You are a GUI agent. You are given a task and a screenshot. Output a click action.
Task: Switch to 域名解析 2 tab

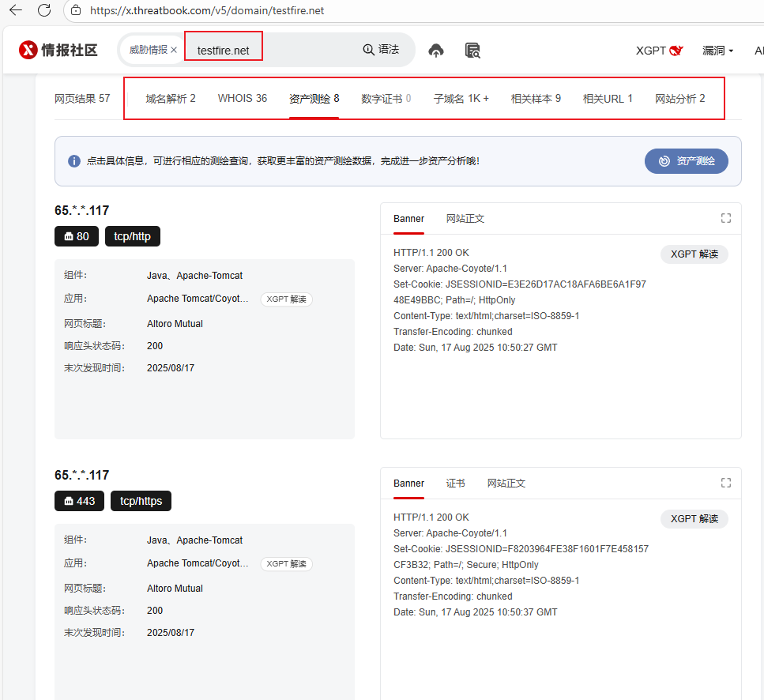point(171,99)
